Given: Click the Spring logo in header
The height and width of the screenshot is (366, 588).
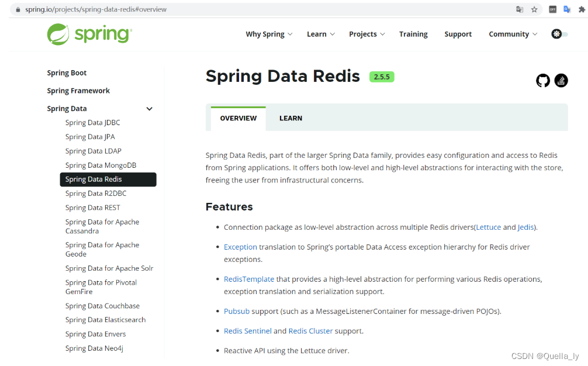Looking at the screenshot, I should click(89, 34).
